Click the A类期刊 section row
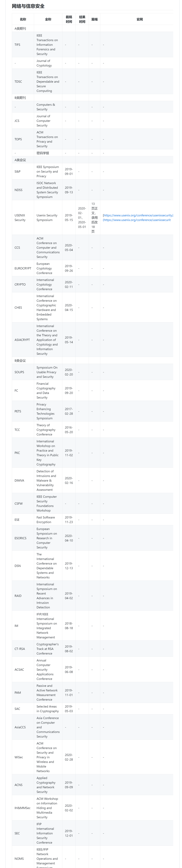 tap(20, 29)
